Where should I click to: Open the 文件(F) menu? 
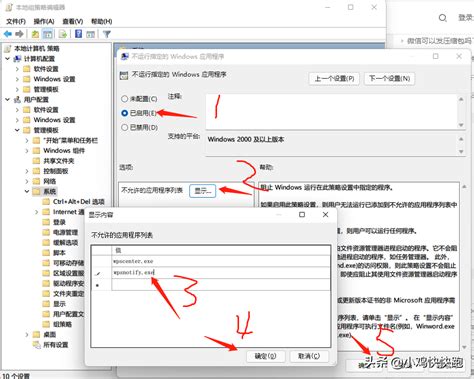point(16,21)
